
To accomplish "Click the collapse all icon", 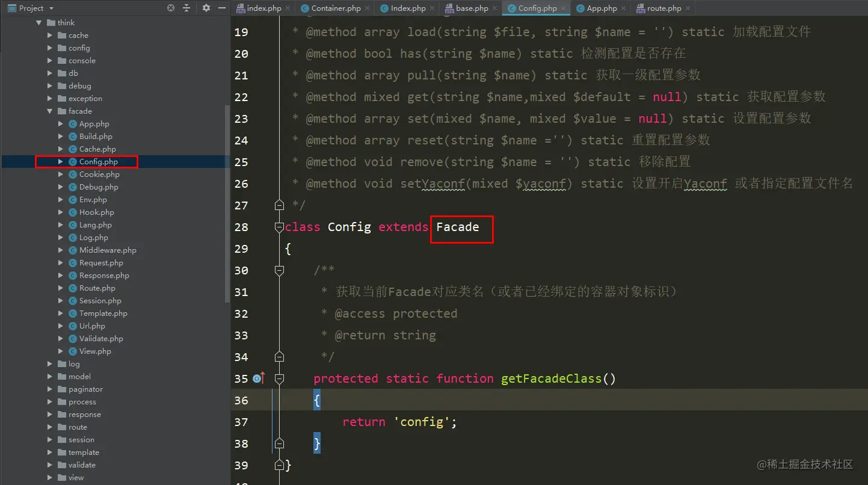I will coord(186,8).
